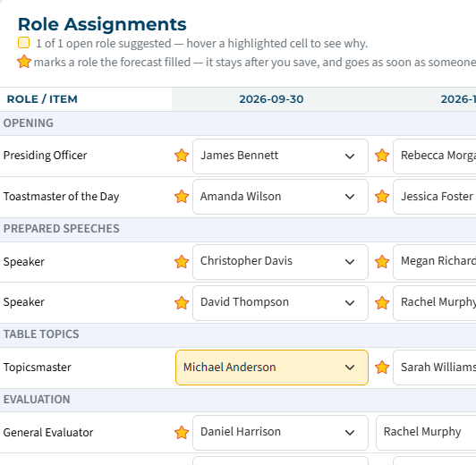
Task: Click the star icon beside David Thompson
Action: click(182, 303)
